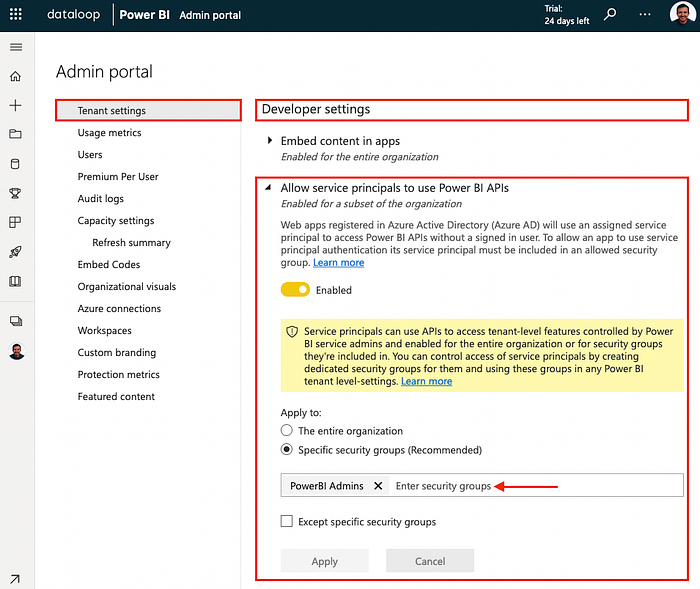Open Audit logs in admin menu
The width and height of the screenshot is (700, 589).
(100, 199)
